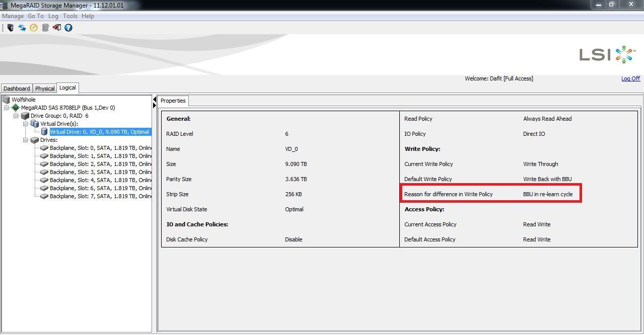Select the disk icon for Slot 0
The height and width of the screenshot is (335, 644).
(x=44, y=148)
